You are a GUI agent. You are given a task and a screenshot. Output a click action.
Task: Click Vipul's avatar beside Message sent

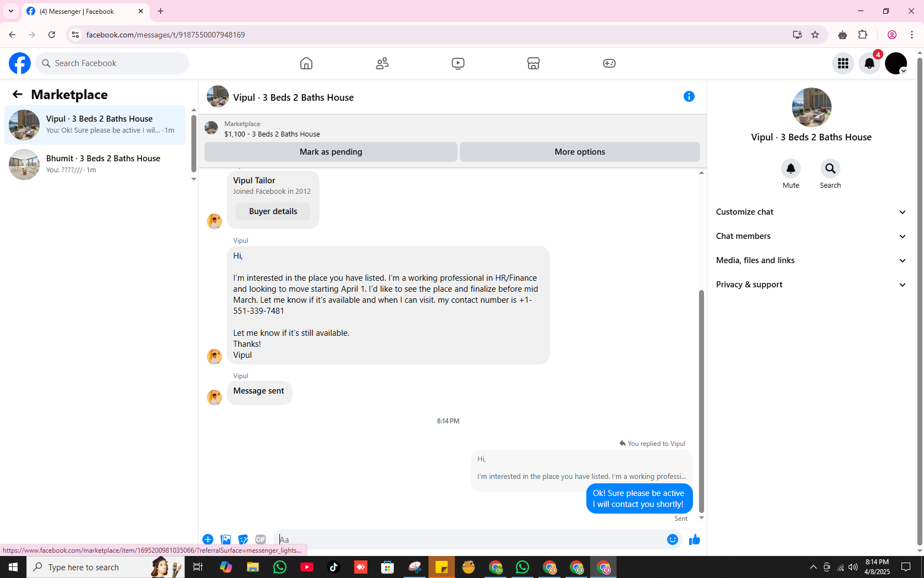[x=215, y=397]
